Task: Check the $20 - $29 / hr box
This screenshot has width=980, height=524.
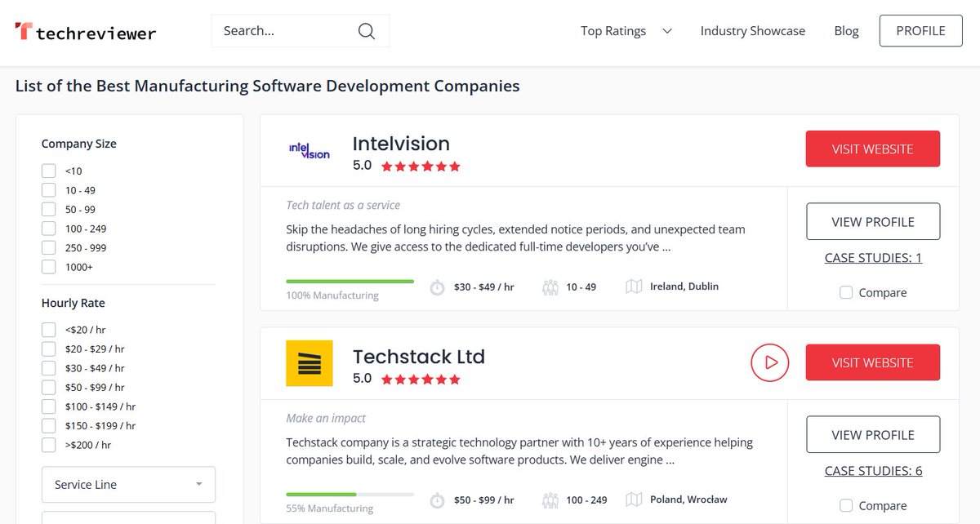Action: (x=49, y=349)
